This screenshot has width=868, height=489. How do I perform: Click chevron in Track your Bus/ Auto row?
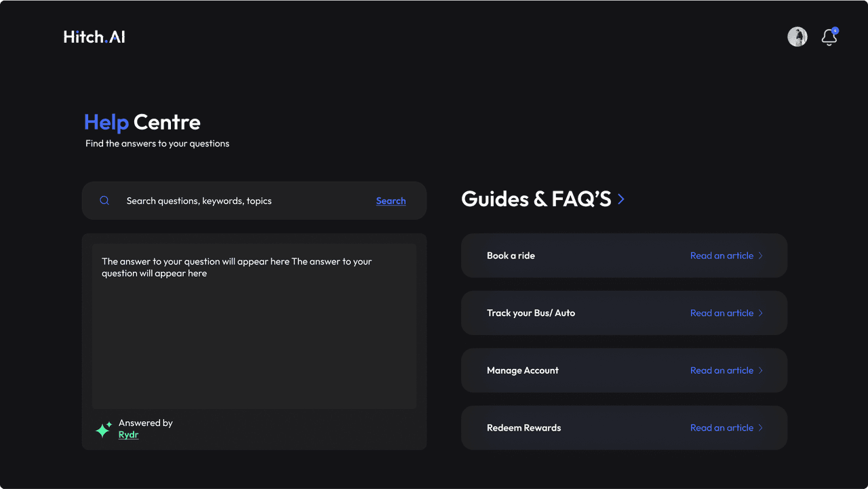pos(761,313)
